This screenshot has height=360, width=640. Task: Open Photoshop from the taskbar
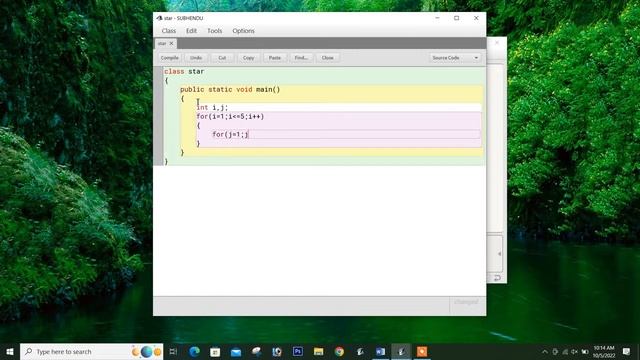(x=298, y=351)
